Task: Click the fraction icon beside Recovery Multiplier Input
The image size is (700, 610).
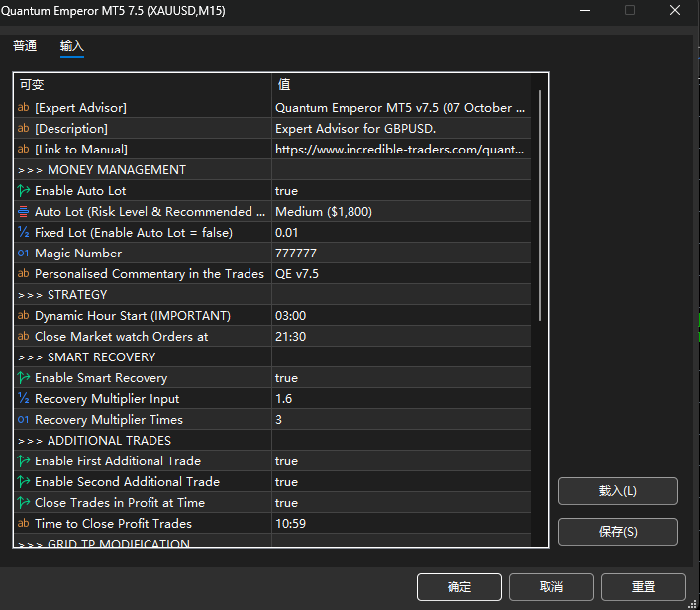Action: (x=23, y=398)
